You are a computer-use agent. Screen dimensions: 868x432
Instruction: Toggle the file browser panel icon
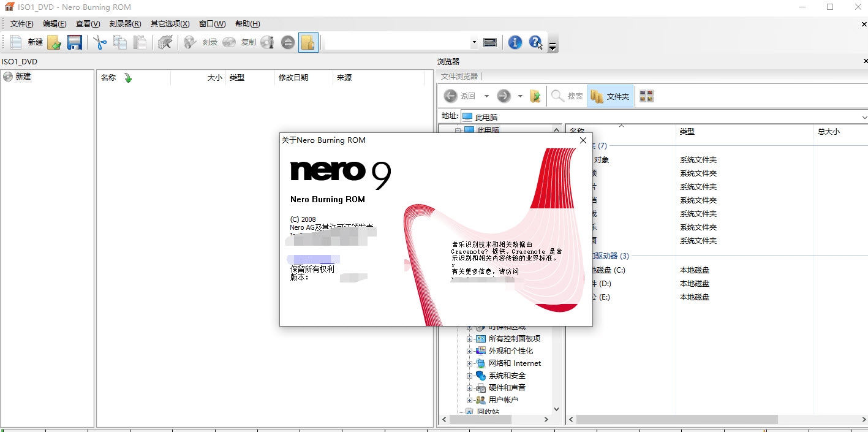(308, 42)
